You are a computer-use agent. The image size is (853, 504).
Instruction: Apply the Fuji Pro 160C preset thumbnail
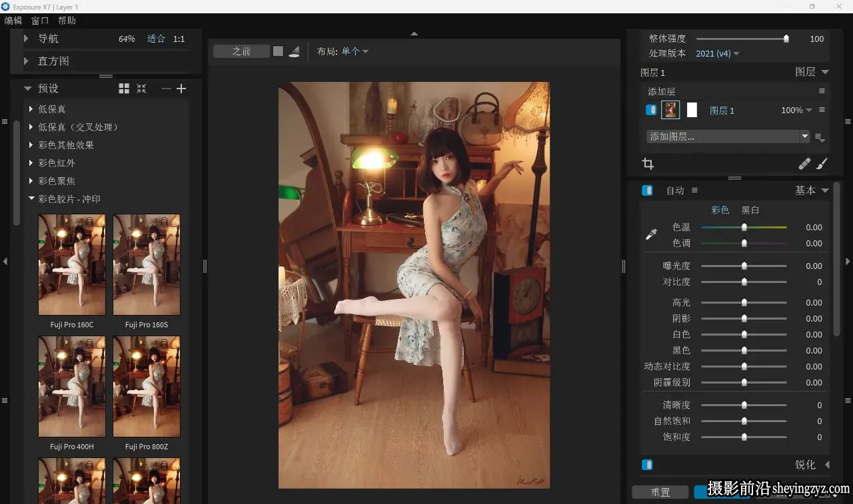[72, 264]
